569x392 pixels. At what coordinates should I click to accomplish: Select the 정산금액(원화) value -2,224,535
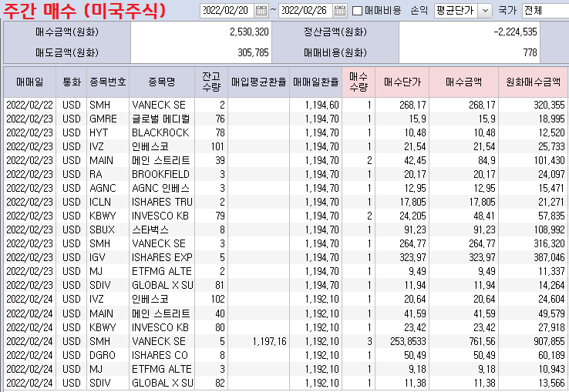pyautogui.click(x=515, y=32)
